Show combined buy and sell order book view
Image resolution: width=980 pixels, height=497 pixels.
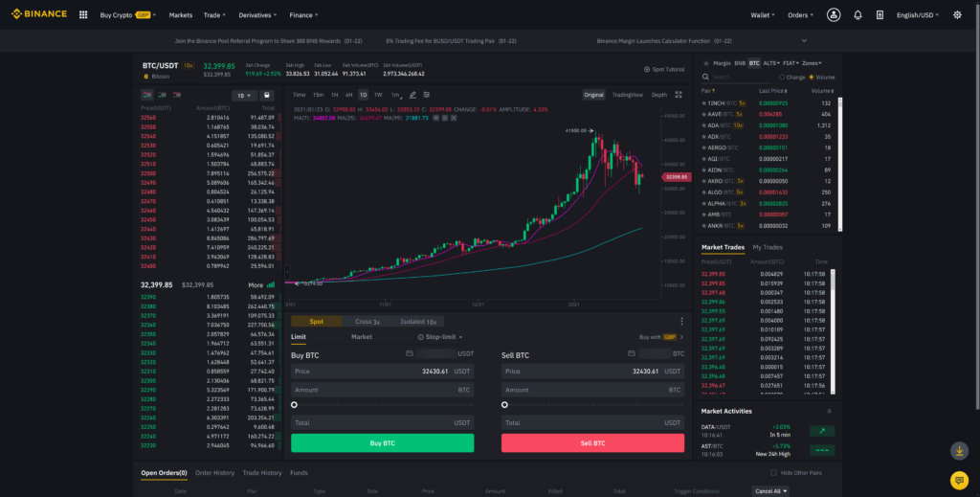point(146,95)
